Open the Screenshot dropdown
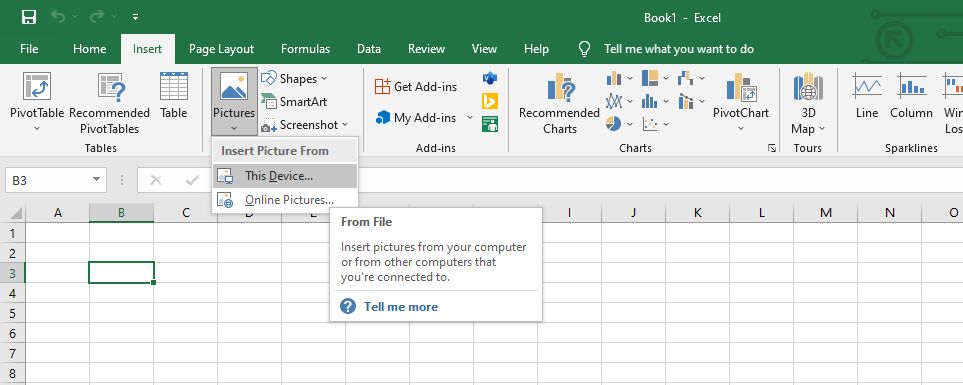Viewport: 963px width, 385px height. click(x=305, y=125)
